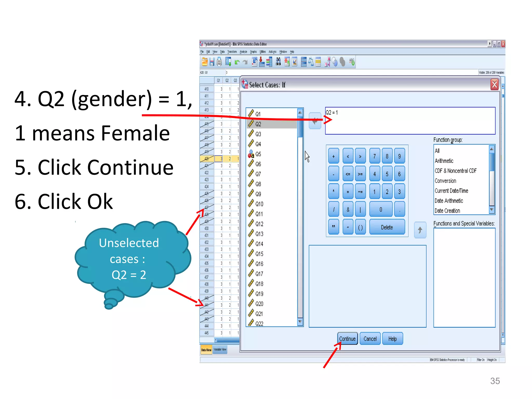Open the Variables info toolbar icon
532x399 pixels.
click(x=269, y=62)
